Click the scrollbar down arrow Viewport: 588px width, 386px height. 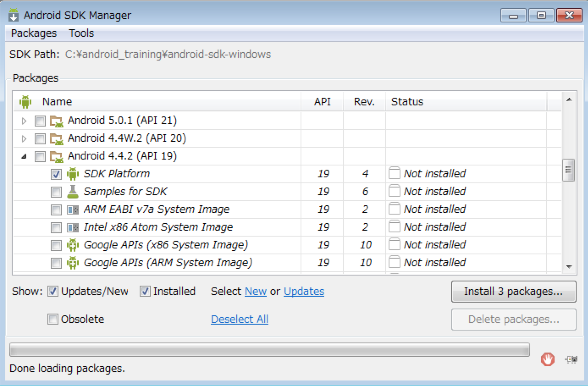569,267
